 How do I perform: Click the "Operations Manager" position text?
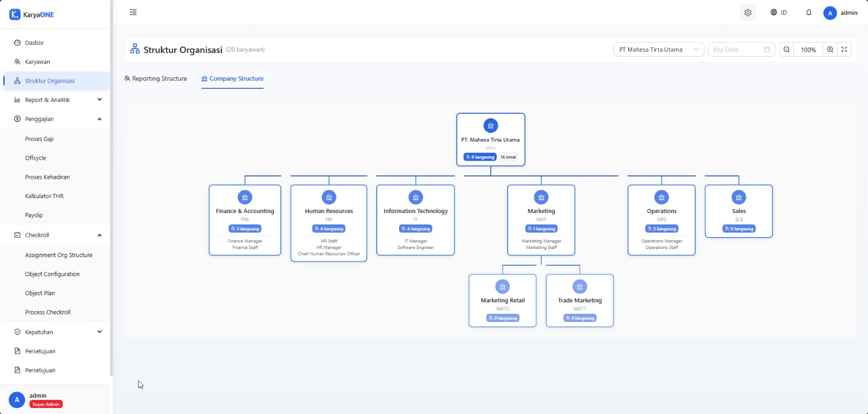(x=662, y=241)
